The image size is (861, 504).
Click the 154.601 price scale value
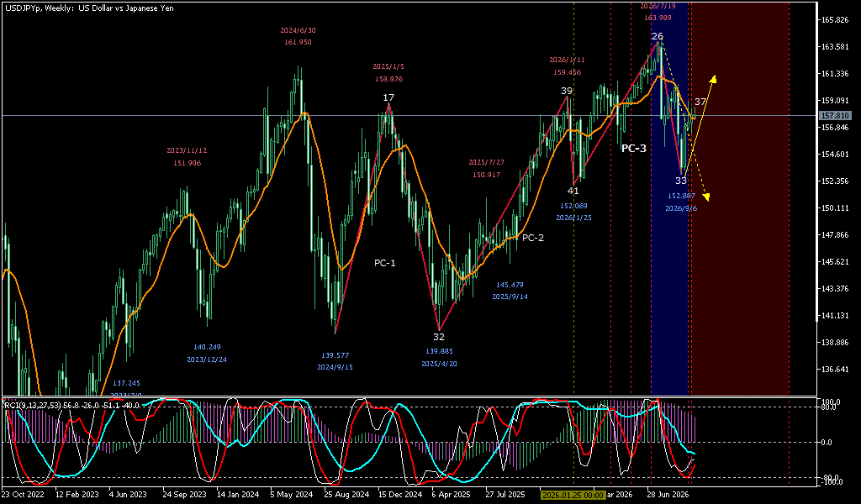click(835, 154)
